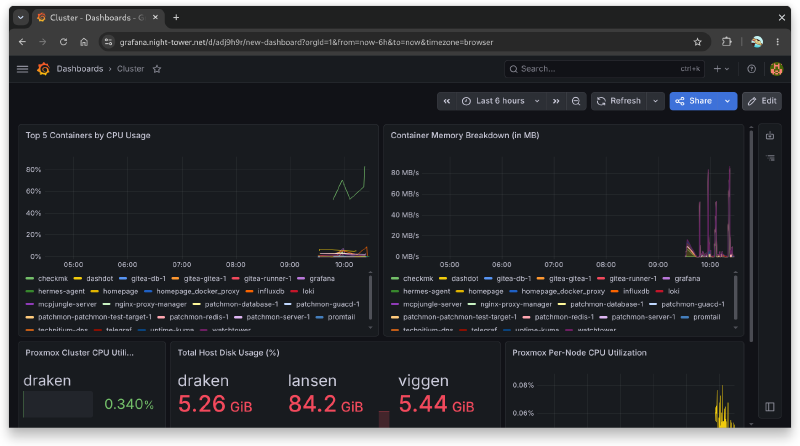Viewport: 800px width, 446px height.
Task: Click the orange gitea-gitea-1 swatch in CPU legend
Action: tap(175, 279)
